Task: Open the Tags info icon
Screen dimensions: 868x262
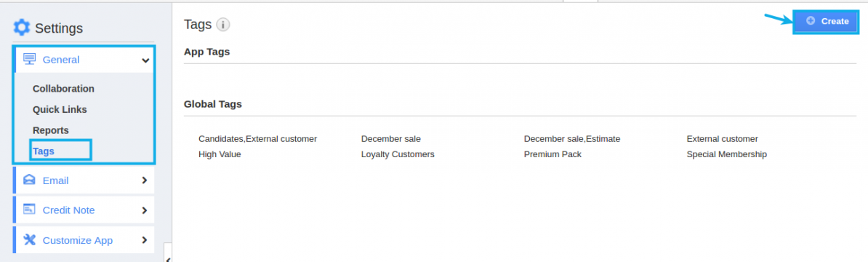Action: [223, 25]
